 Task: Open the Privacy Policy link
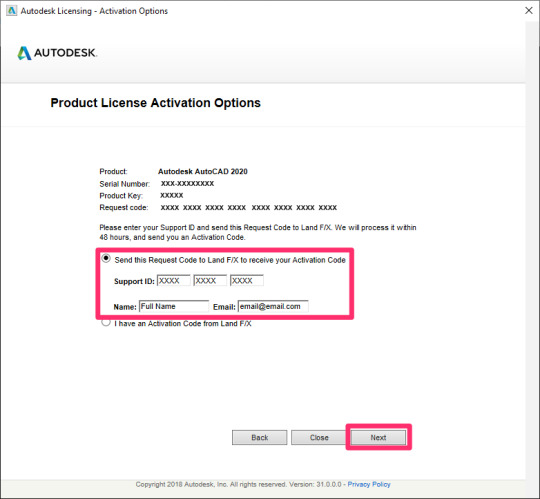pos(369,485)
